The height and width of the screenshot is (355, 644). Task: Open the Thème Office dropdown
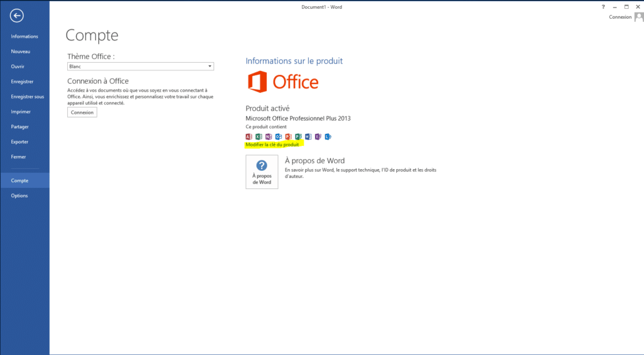point(140,66)
